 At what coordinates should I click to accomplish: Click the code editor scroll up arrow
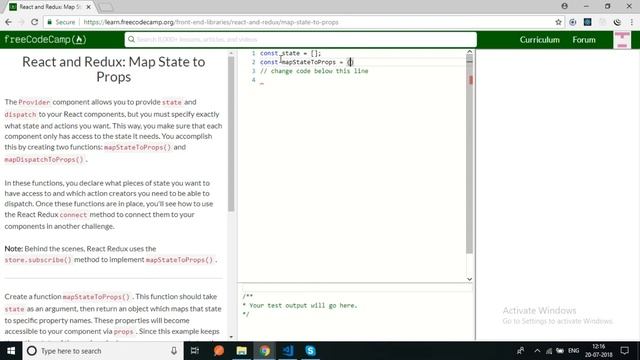click(469, 52)
